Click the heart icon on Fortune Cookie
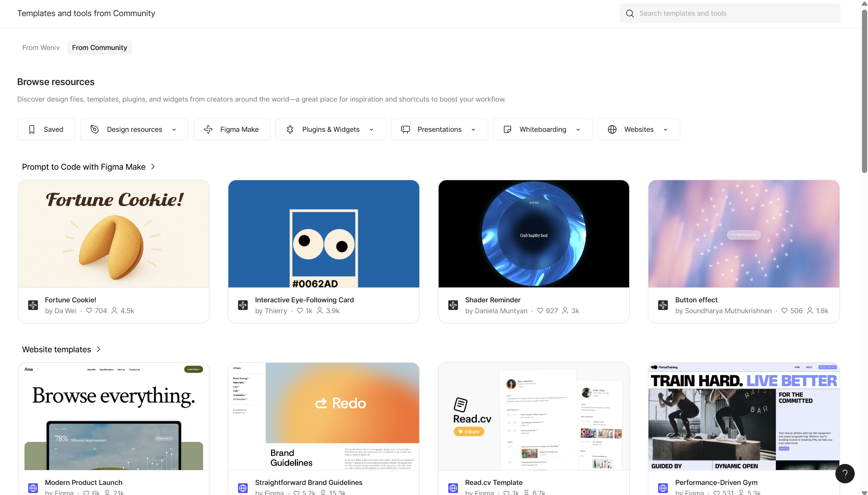 (x=89, y=311)
